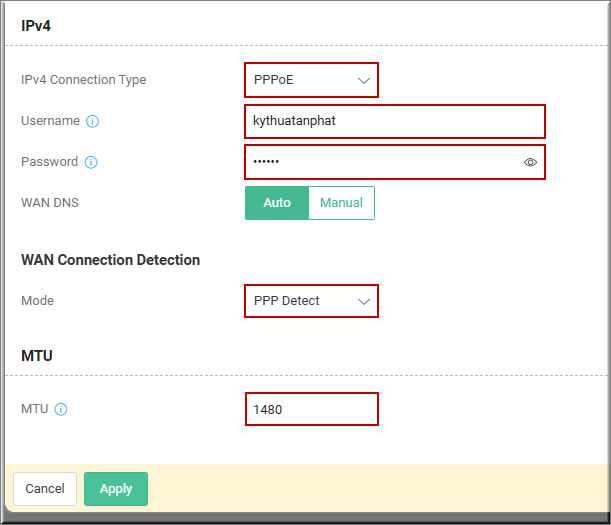Click the info icon next to Username
611x525 pixels.
click(92, 121)
